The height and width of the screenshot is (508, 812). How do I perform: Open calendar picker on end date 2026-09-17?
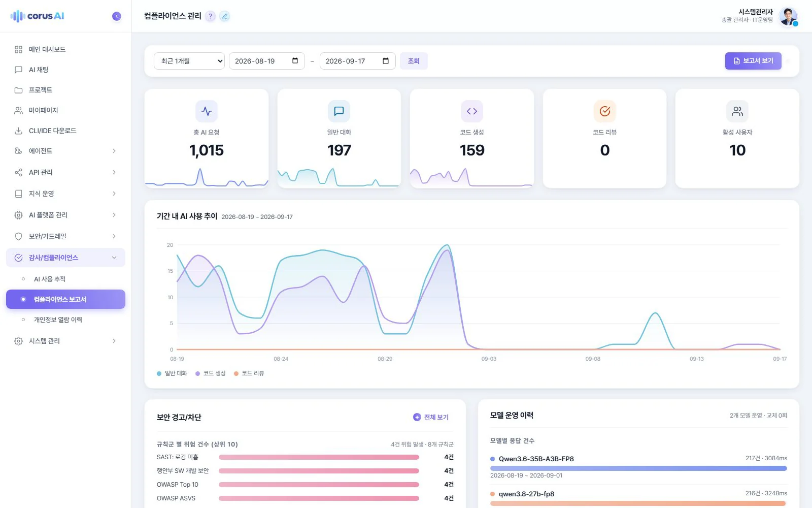pos(386,61)
